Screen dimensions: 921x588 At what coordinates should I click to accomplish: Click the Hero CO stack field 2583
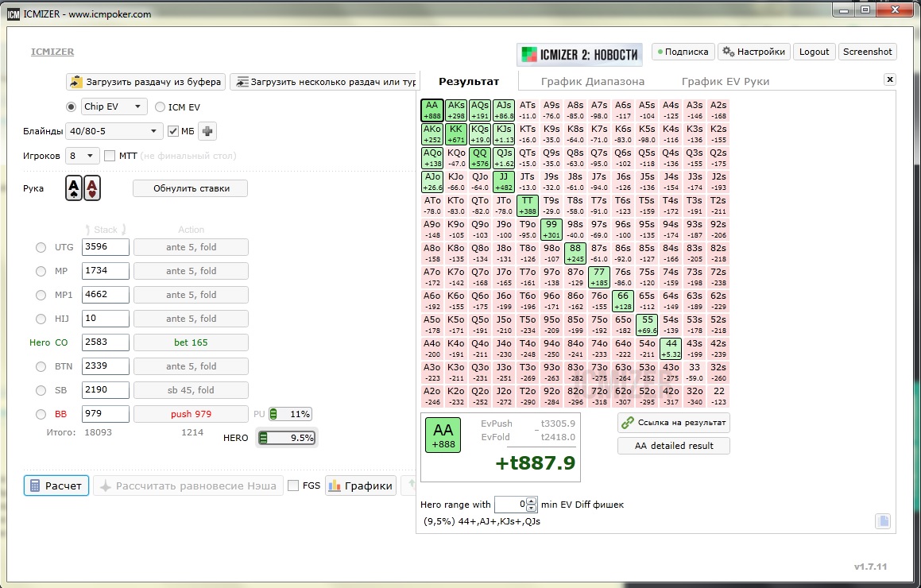(106, 342)
